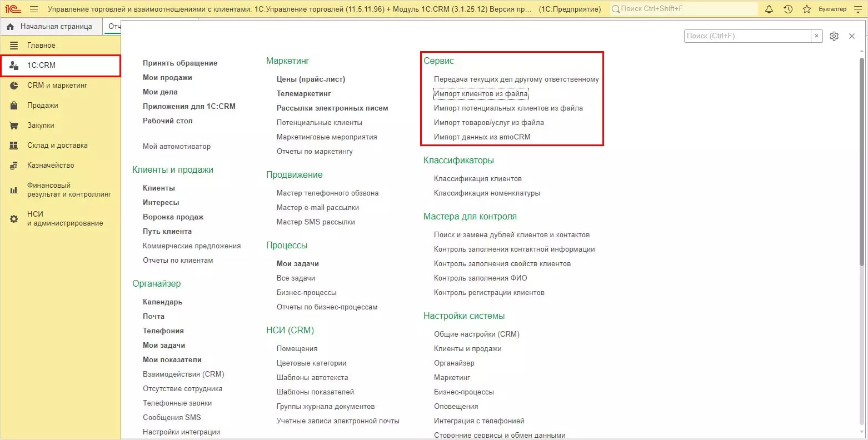Click the 1C logo icon

coord(12,9)
